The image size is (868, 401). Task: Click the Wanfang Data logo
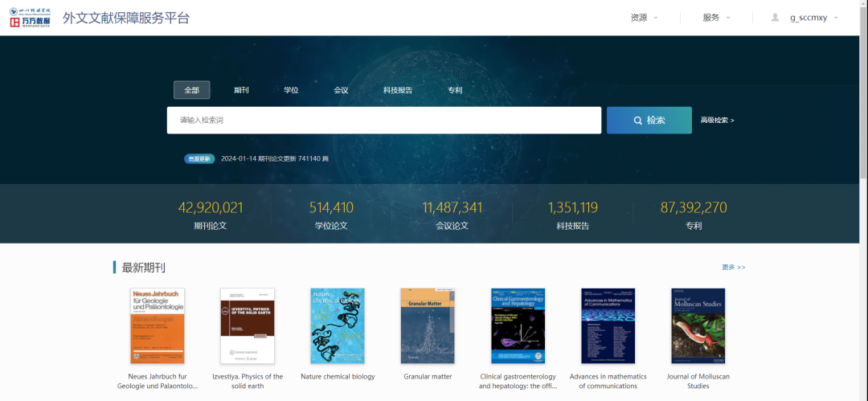click(30, 17)
